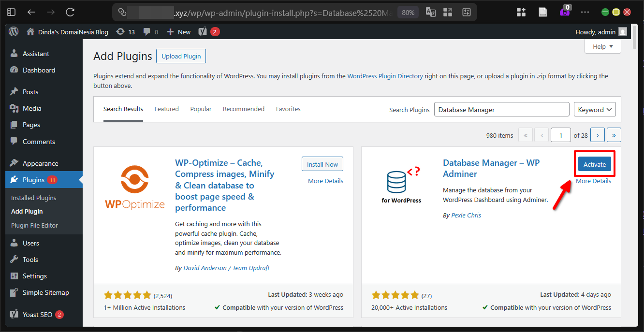The height and width of the screenshot is (332, 644).
Task: Open the WordPress Plugin Directory link
Action: 385,76
